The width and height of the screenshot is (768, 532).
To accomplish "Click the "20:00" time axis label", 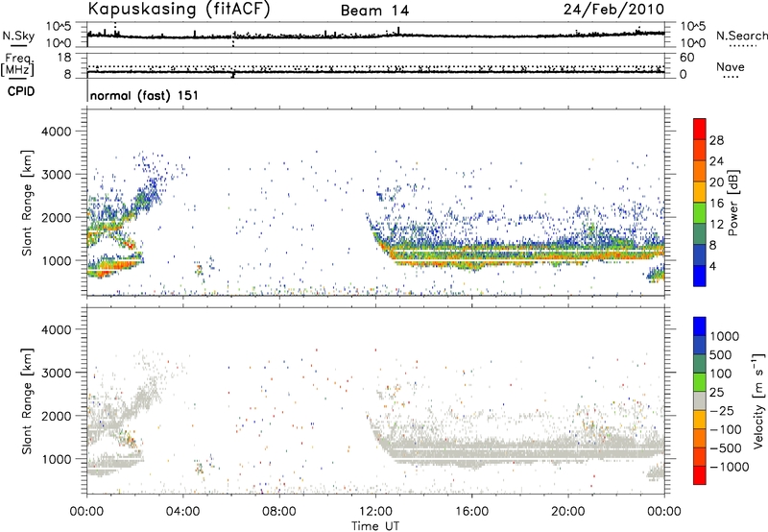I will pyautogui.click(x=568, y=512).
